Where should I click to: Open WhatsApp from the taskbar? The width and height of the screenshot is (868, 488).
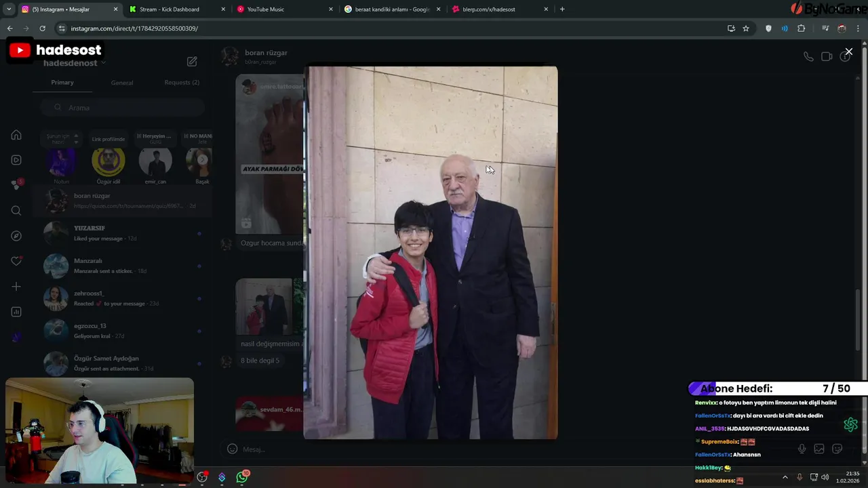tap(242, 477)
